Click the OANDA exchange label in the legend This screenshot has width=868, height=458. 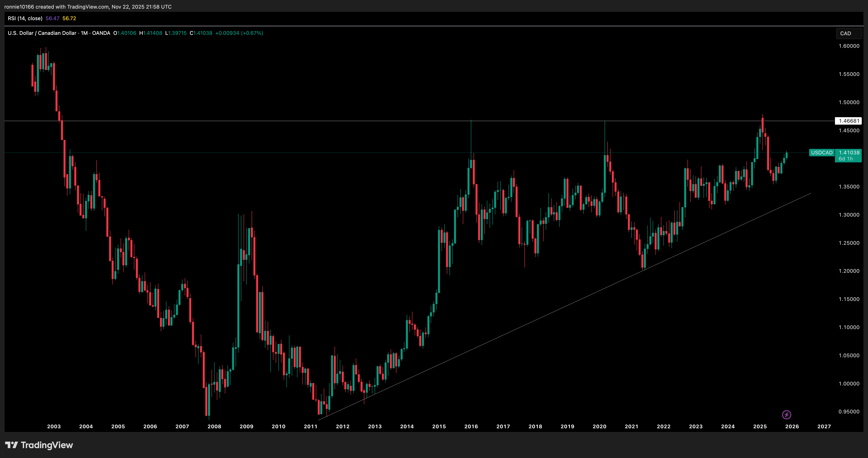tap(101, 33)
